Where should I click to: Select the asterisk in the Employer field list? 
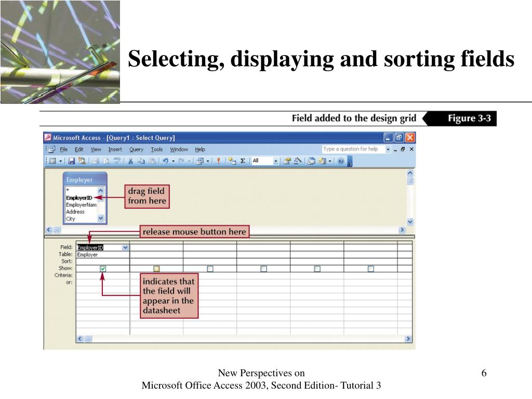68,190
